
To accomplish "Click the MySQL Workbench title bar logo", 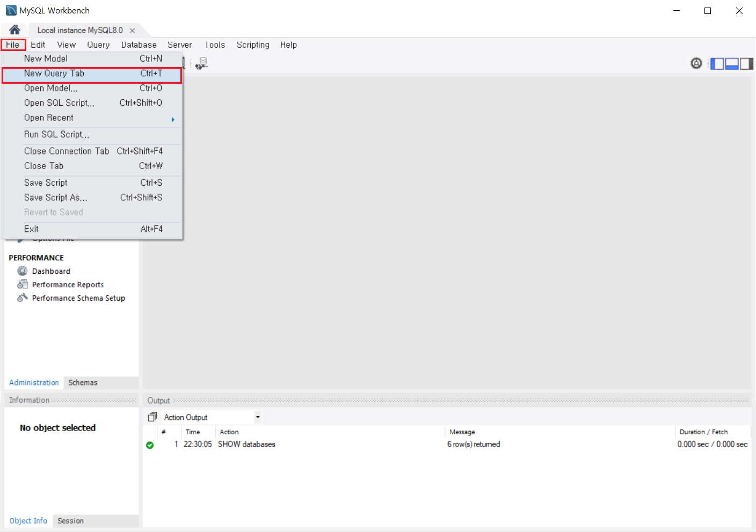I will pos(11,10).
